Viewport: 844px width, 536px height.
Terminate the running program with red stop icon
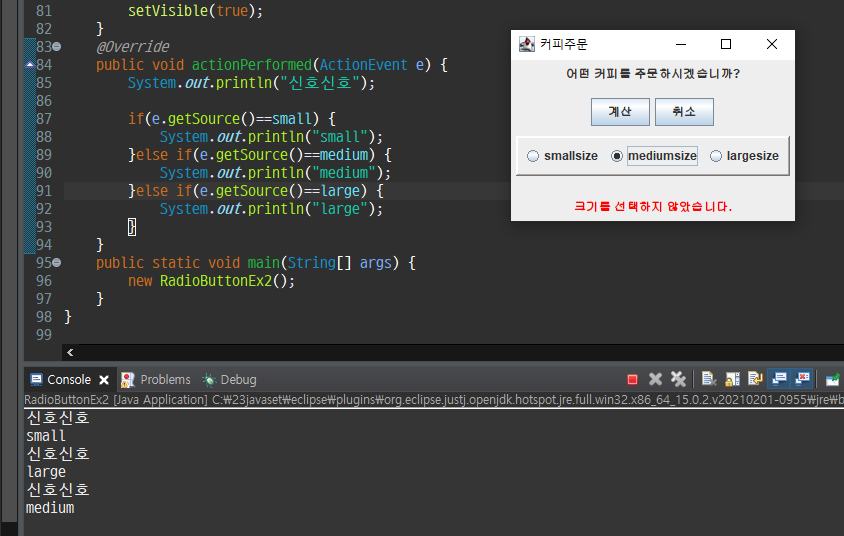pos(632,380)
